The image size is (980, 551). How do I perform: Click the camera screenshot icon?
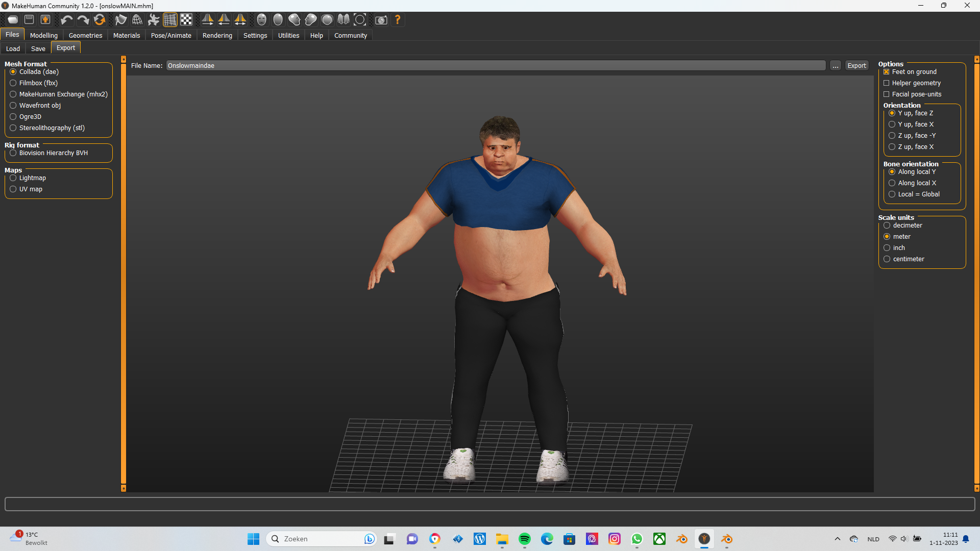[381, 20]
